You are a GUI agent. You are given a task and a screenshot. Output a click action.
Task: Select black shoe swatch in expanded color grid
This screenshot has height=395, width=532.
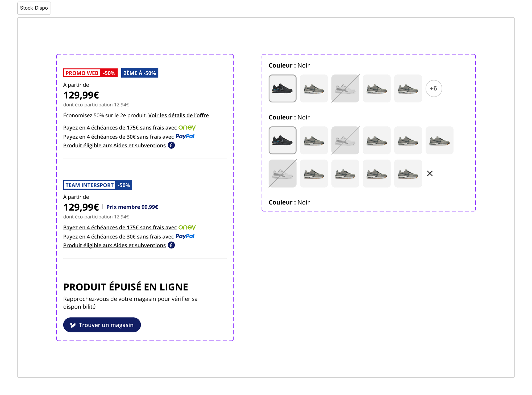click(x=282, y=140)
